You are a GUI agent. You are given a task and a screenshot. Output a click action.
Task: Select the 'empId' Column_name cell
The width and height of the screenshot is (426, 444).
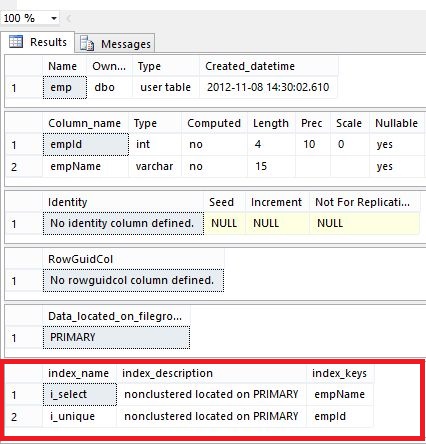pyautogui.click(x=86, y=144)
